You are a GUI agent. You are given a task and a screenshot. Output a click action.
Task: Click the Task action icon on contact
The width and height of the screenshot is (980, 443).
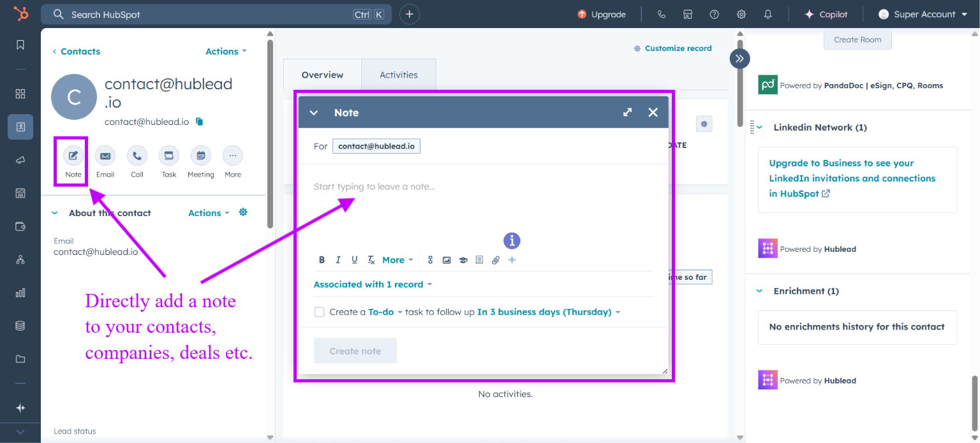click(x=169, y=156)
